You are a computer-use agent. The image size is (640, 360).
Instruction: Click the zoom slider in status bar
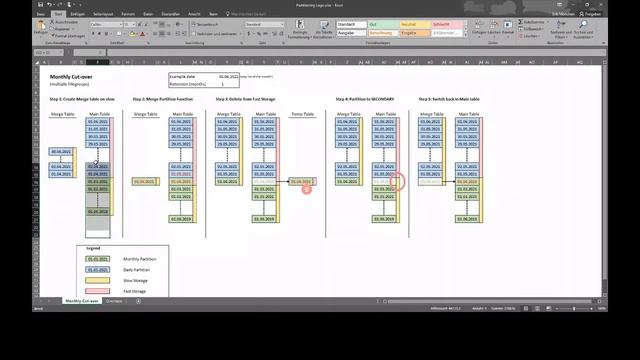pyautogui.click(x=573, y=309)
